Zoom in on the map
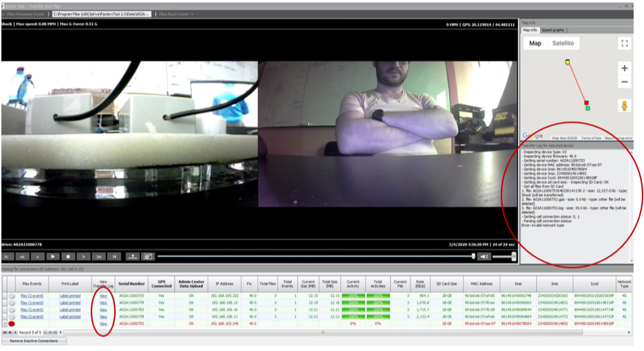644x351 pixels. [625, 68]
